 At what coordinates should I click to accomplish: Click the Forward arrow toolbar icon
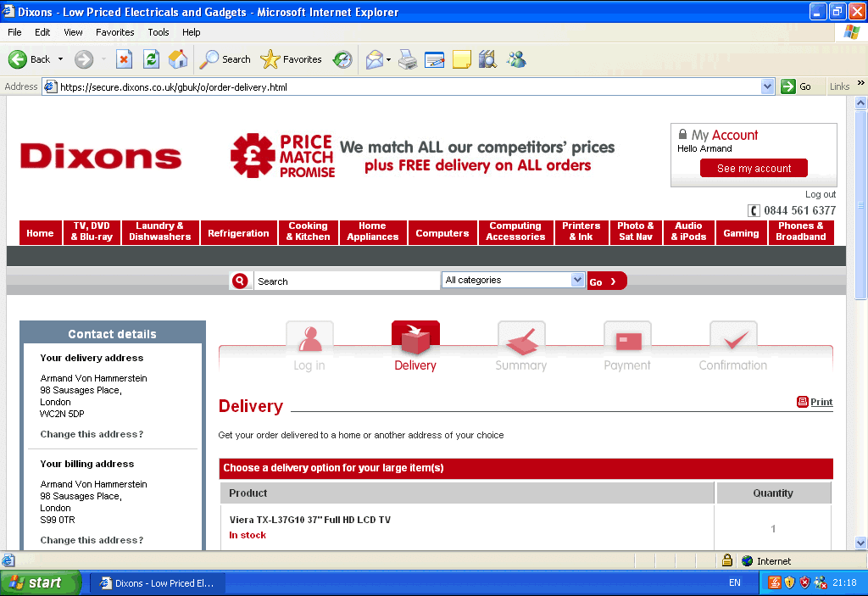[84, 59]
